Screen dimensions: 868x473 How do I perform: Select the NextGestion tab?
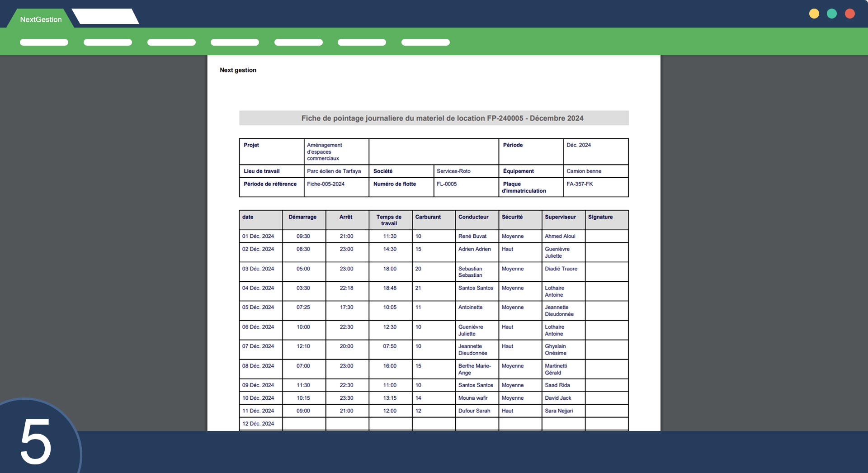[x=41, y=19]
